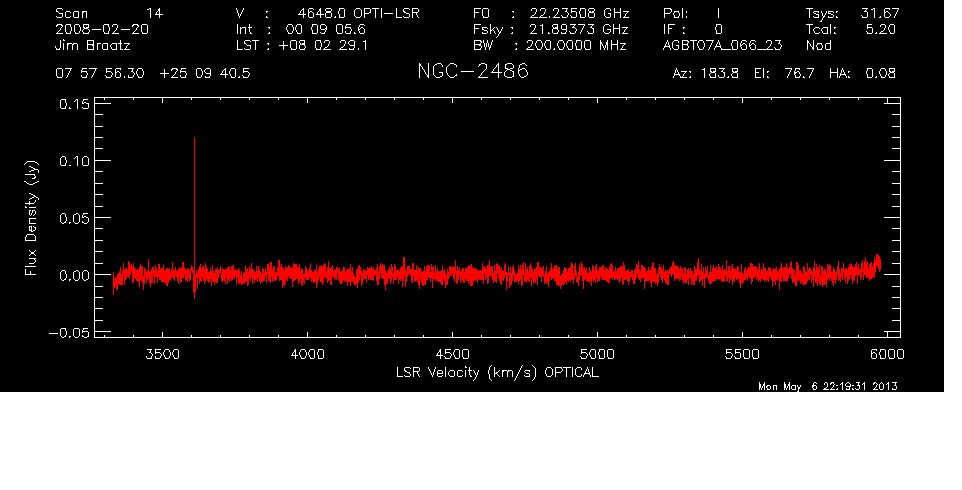The image size is (962, 490).
Task: Click the timestamp Mon May 6 22:19:31 2013
Action: click(x=828, y=386)
